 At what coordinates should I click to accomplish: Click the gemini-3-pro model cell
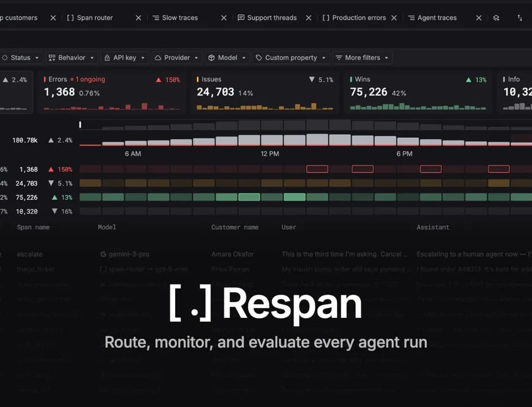pyautogui.click(x=125, y=254)
